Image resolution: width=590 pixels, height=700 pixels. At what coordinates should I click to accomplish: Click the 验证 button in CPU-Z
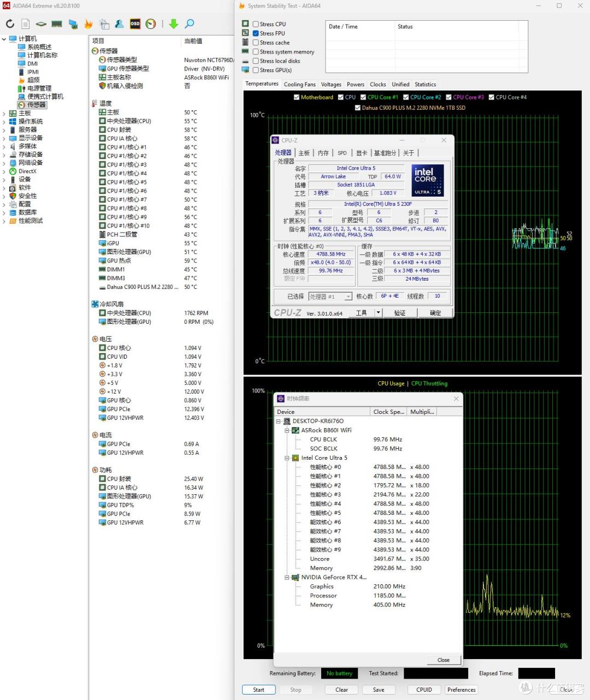point(400,313)
